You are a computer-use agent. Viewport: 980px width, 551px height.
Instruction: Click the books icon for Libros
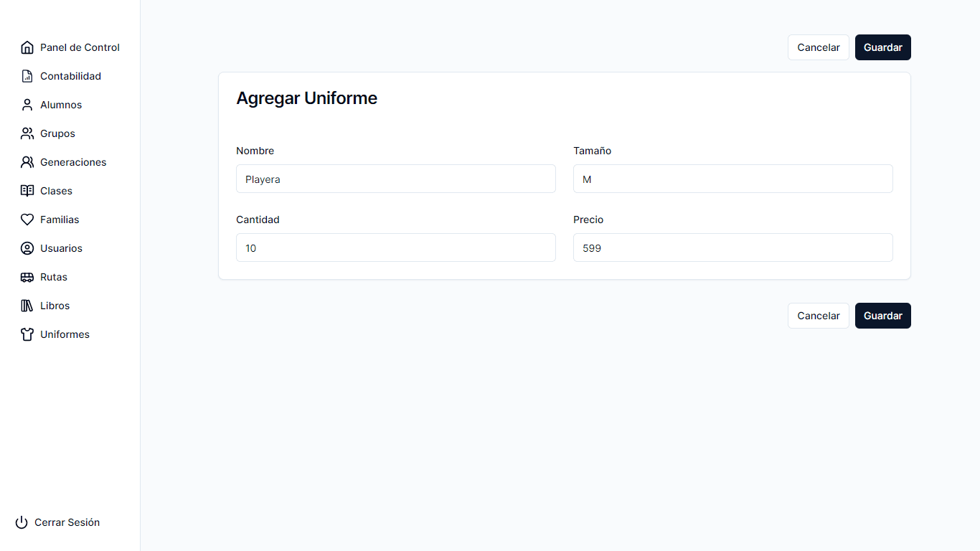click(27, 306)
